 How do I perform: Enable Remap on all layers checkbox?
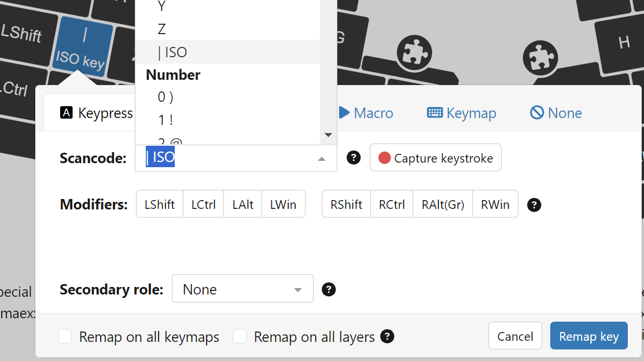pyautogui.click(x=240, y=337)
